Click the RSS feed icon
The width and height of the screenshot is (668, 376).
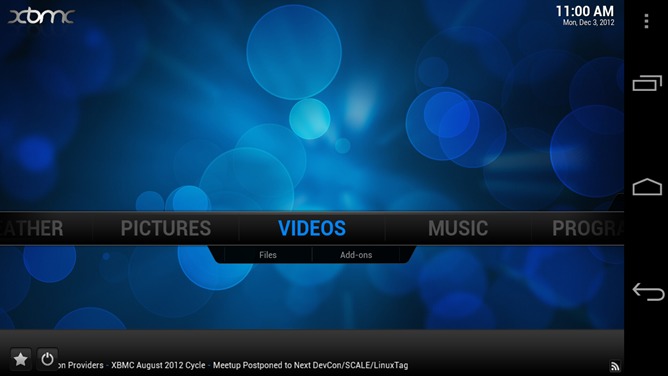coord(614,366)
